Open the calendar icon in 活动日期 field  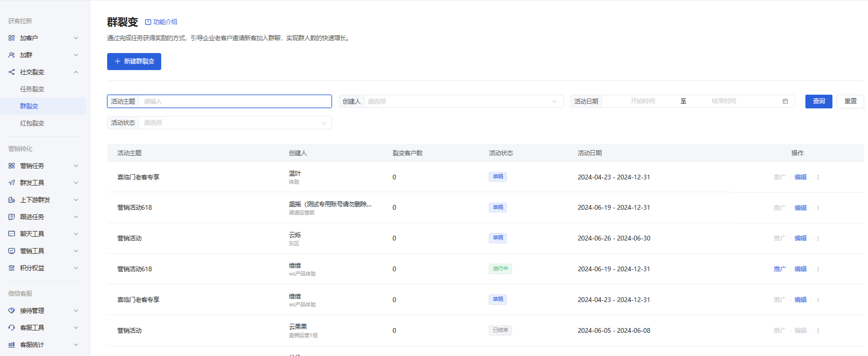tap(785, 101)
